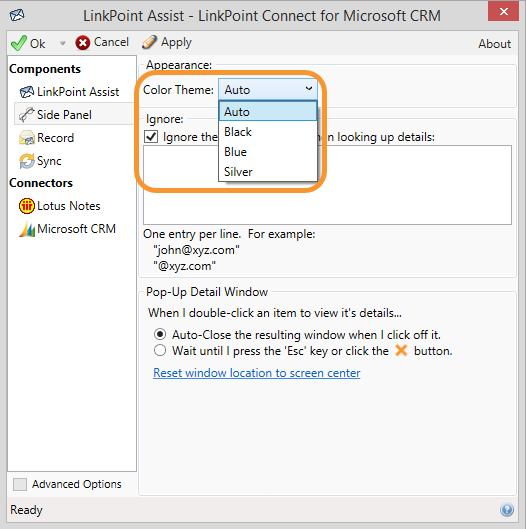Open the Microsoft CRM connector icon
526x529 pixels.
click(27, 229)
